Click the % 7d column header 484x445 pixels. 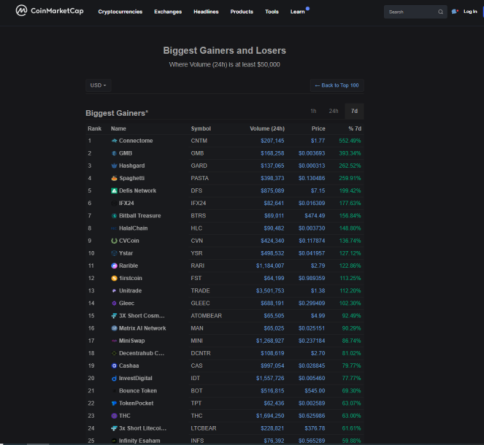coord(355,129)
